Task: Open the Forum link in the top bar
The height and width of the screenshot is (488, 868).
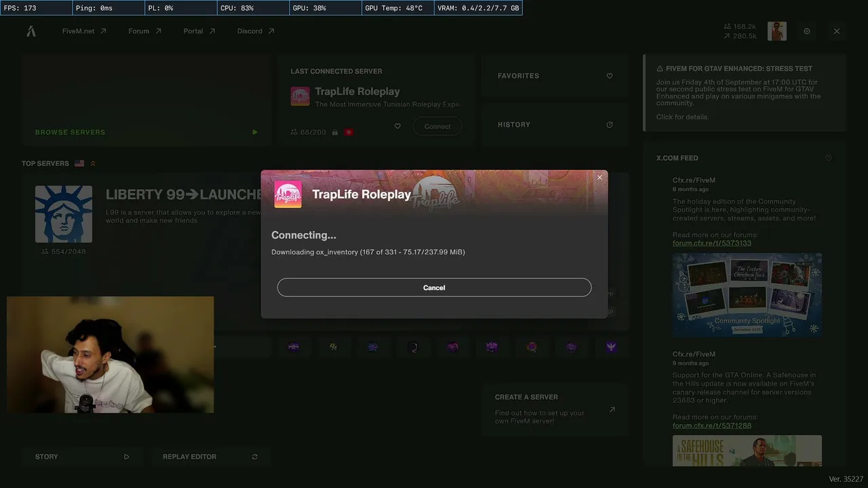Action: (x=145, y=31)
